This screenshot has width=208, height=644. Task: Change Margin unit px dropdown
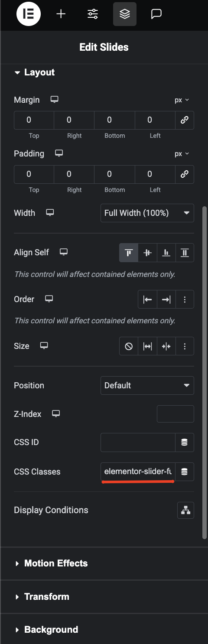click(x=182, y=100)
